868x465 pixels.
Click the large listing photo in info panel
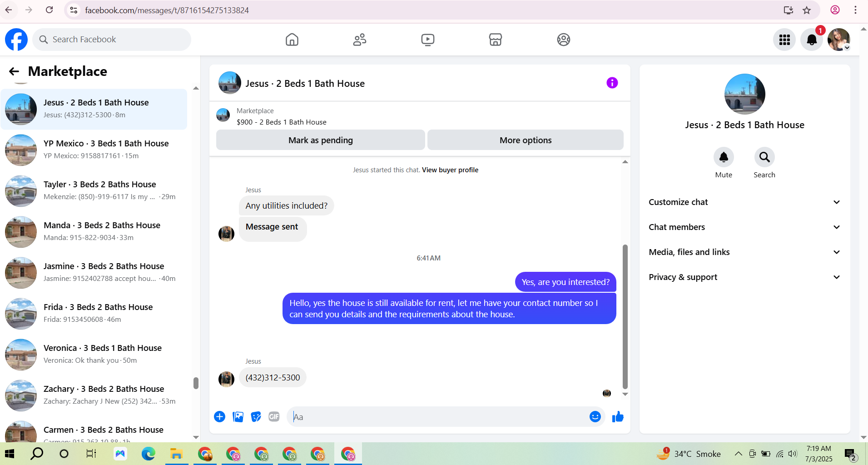pos(744,94)
